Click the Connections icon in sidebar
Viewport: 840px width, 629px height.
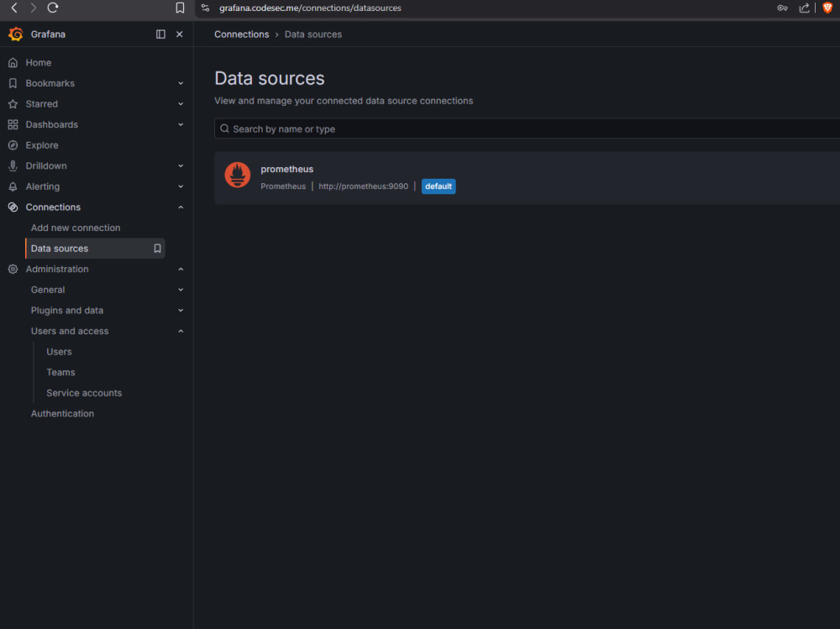pyautogui.click(x=13, y=207)
